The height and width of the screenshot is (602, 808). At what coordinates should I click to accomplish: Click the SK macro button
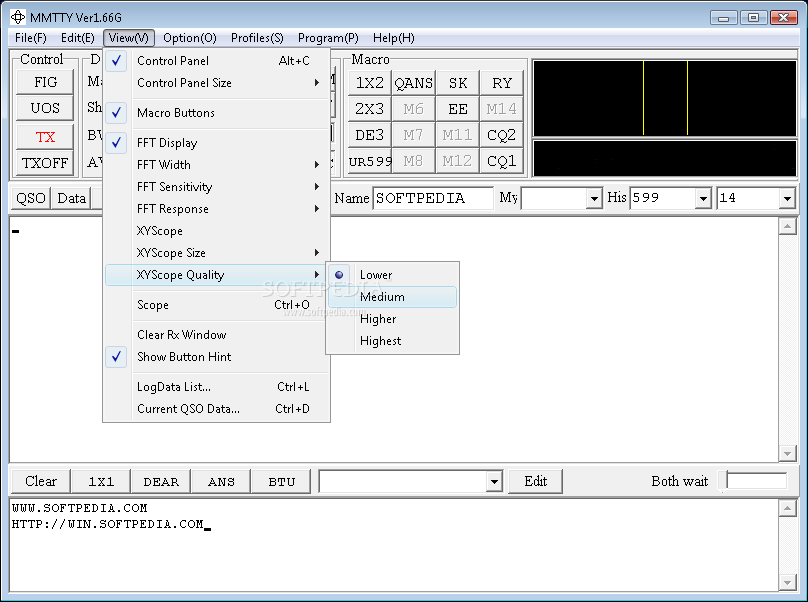tap(458, 83)
